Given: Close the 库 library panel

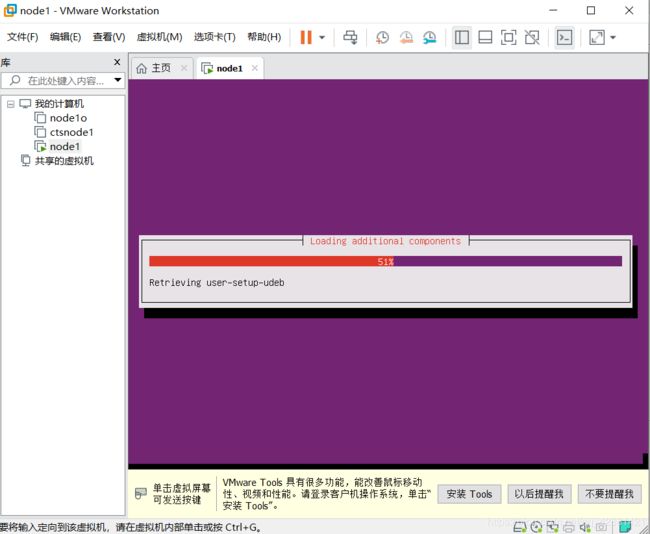Looking at the screenshot, I should pos(117,62).
